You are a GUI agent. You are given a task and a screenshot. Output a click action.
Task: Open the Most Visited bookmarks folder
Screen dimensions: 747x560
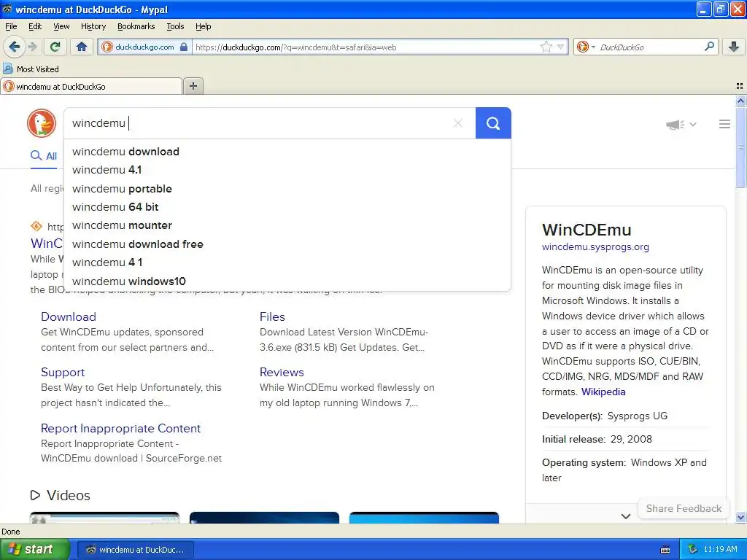coord(31,69)
